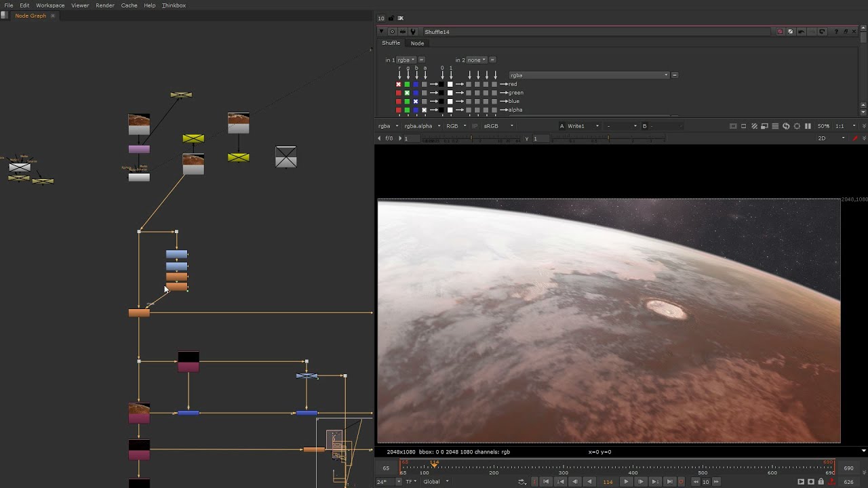Click the wrench icon in the Shuffle14 panel
Viewport: 868px width, 488px height.
click(x=413, y=32)
